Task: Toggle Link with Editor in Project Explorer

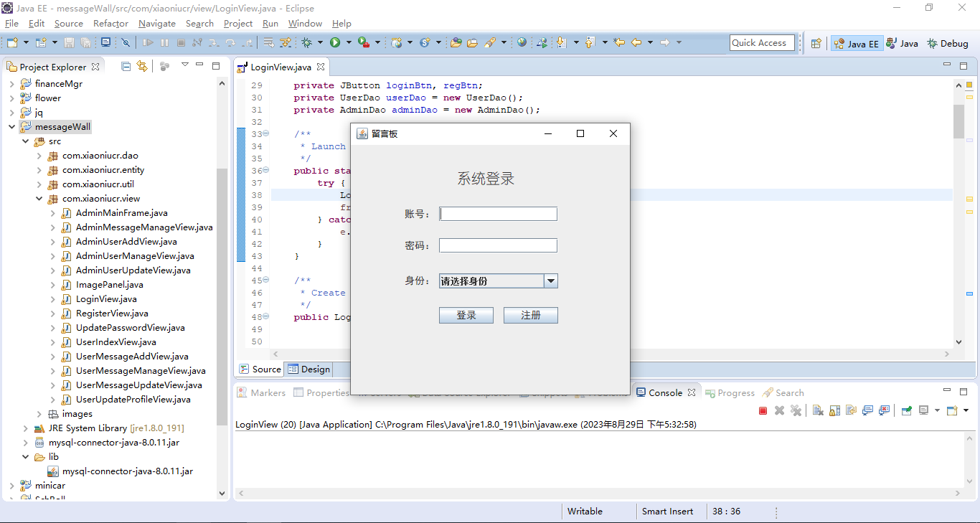Action: click(142, 67)
